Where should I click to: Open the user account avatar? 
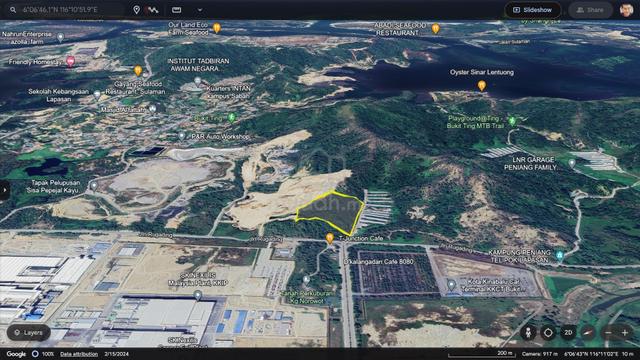click(627, 10)
